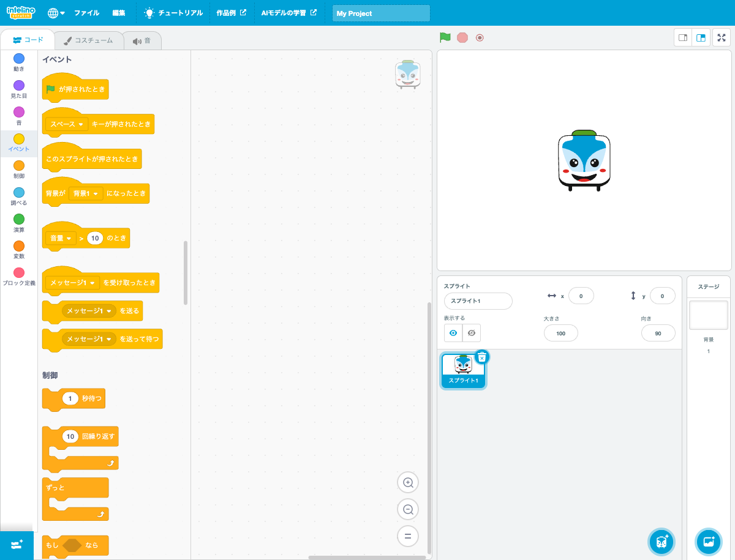Zoom out on the code workspace

tap(408, 509)
